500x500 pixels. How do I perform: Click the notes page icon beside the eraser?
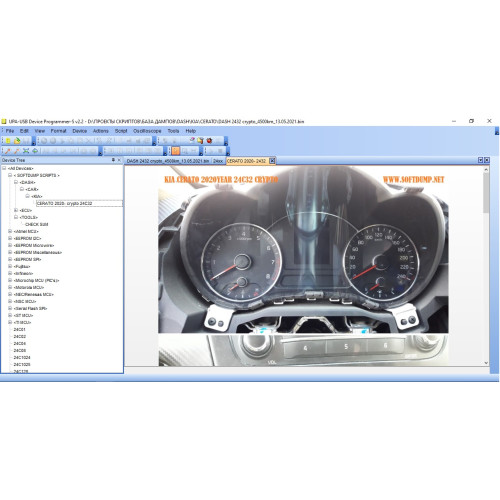pos(200,141)
